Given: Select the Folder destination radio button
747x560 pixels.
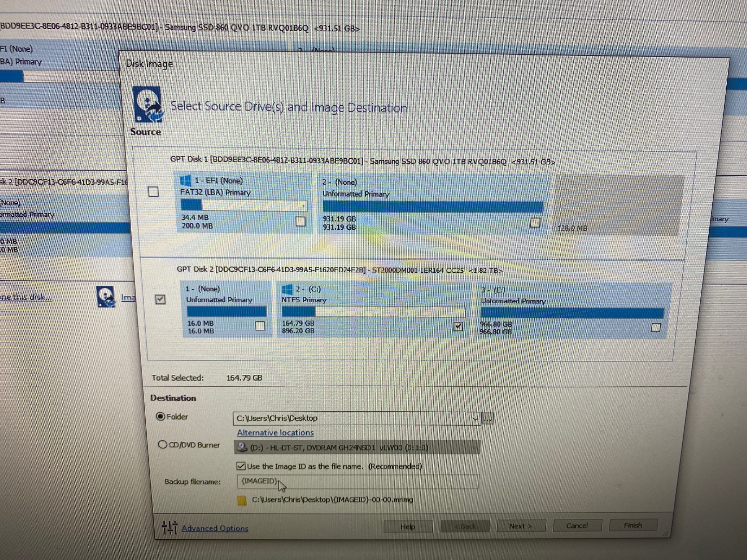Looking at the screenshot, I should tap(161, 416).
